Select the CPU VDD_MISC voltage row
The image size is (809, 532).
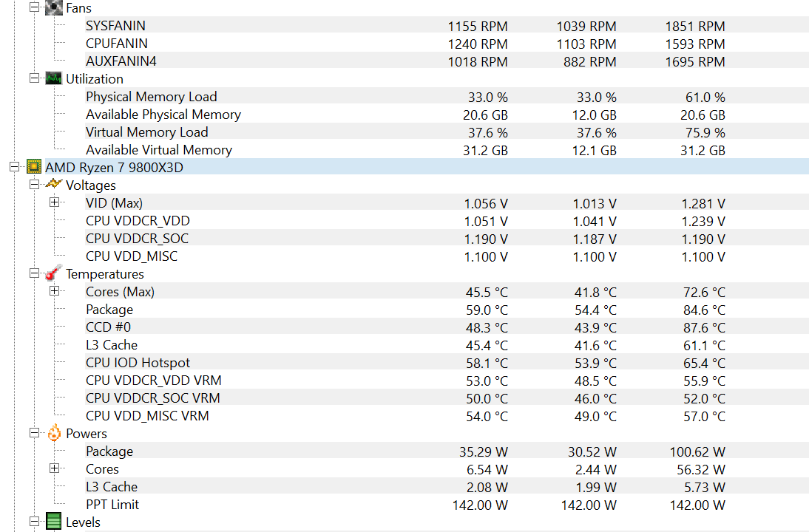[447, 256]
